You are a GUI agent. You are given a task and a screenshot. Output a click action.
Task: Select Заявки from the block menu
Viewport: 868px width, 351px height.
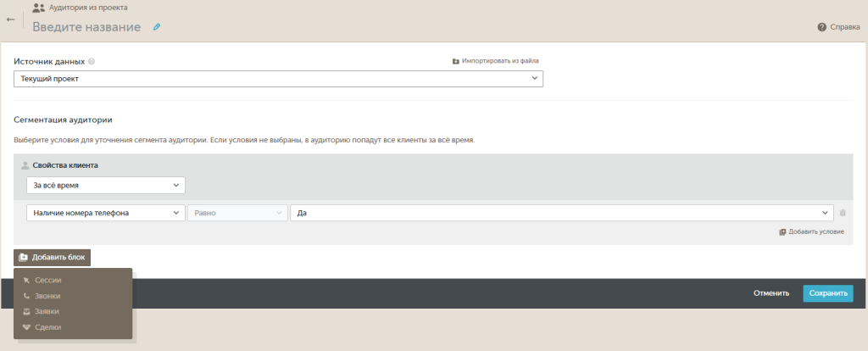point(47,311)
